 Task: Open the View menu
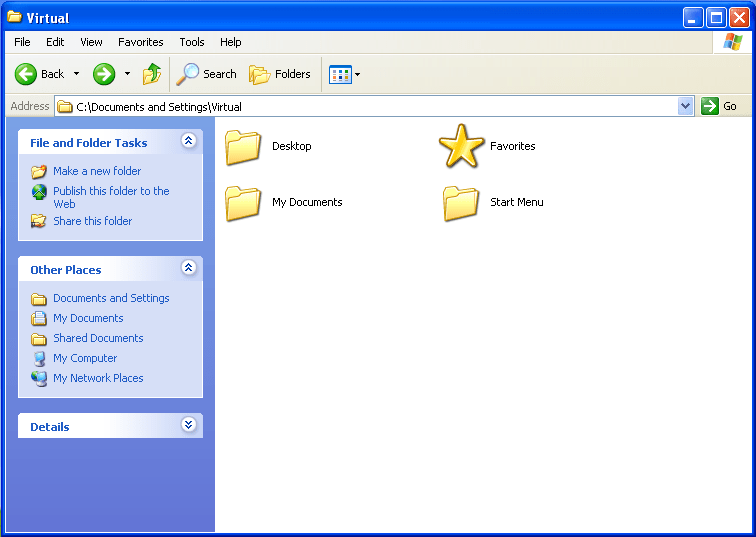tap(91, 42)
